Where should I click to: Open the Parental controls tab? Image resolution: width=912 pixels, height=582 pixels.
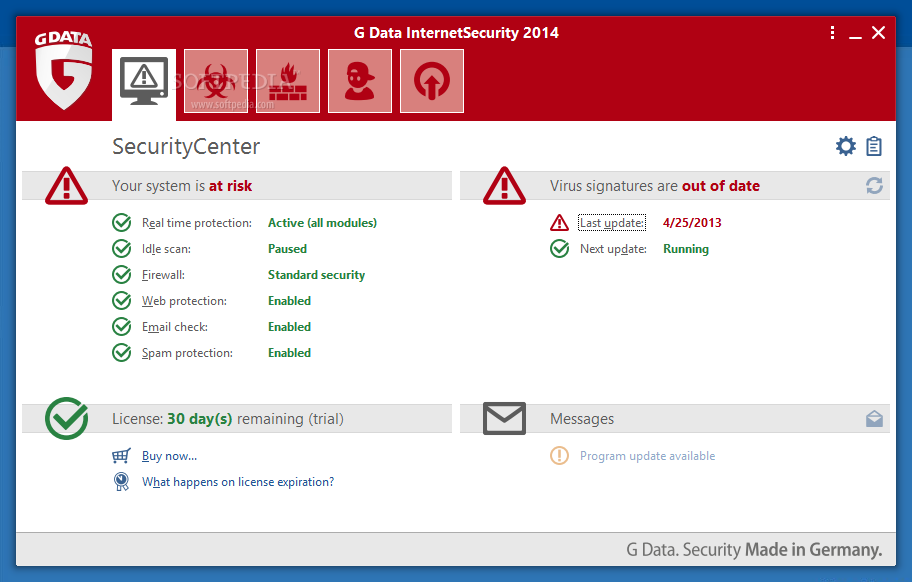point(360,81)
